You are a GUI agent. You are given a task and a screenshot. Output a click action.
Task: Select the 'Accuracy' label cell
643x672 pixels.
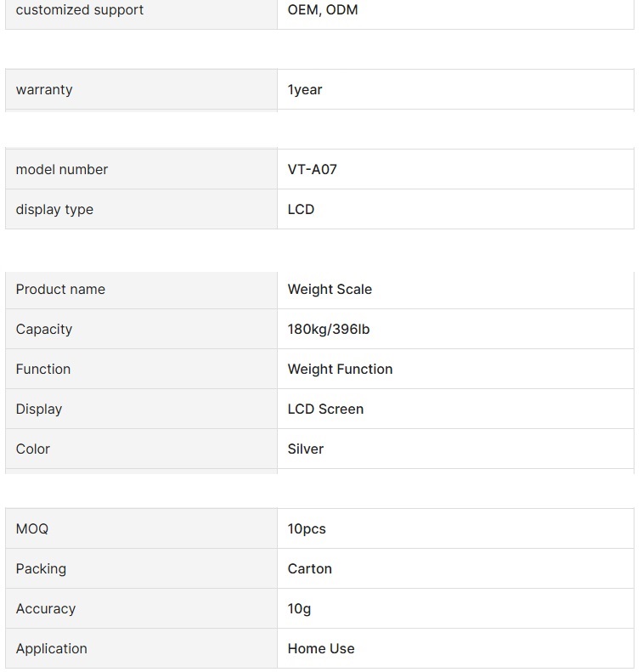(x=141, y=608)
